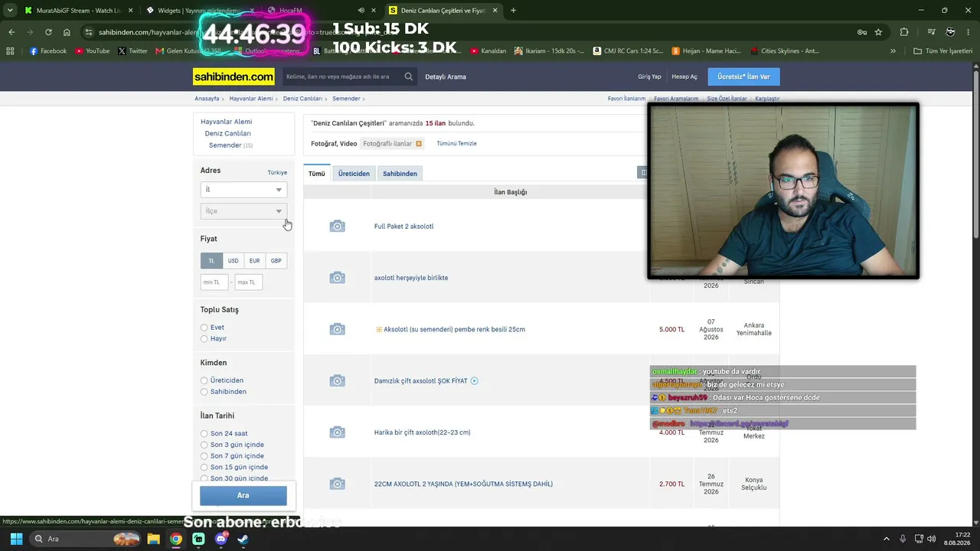Open Facebook bookmark in the bookmarks bar
This screenshot has width=980, height=551.
click(48, 51)
